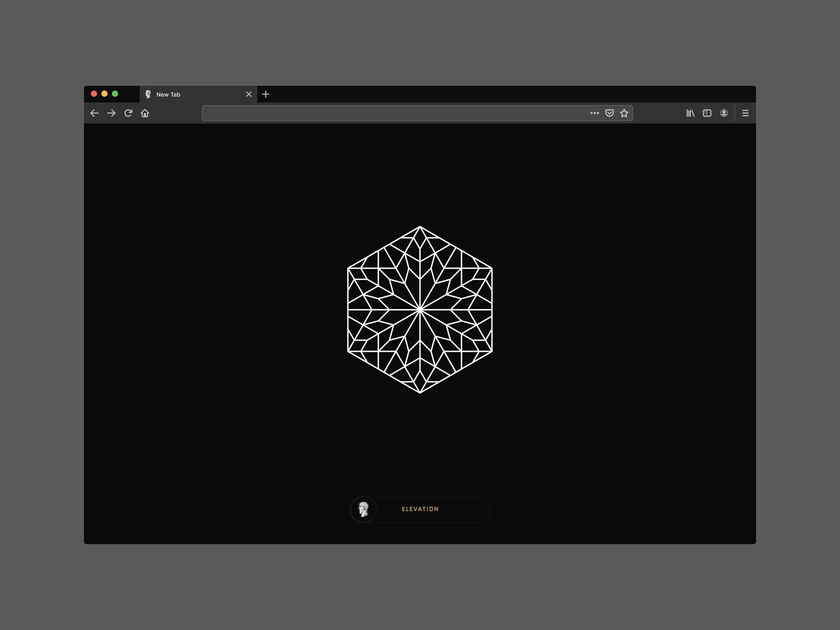Viewport: 840px width, 630px height.
Task: Reload the current page
Action: click(x=128, y=113)
